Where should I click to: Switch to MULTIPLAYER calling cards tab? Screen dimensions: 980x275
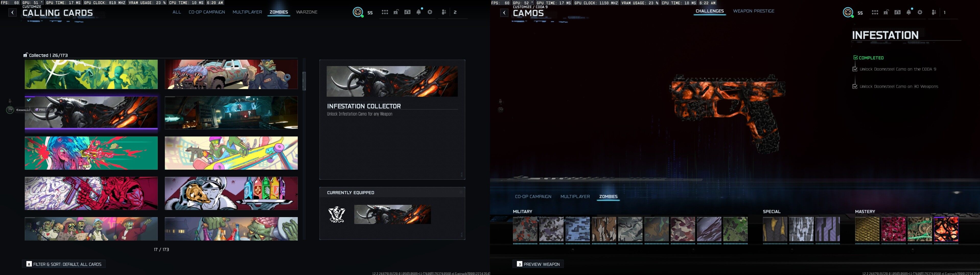(x=247, y=12)
